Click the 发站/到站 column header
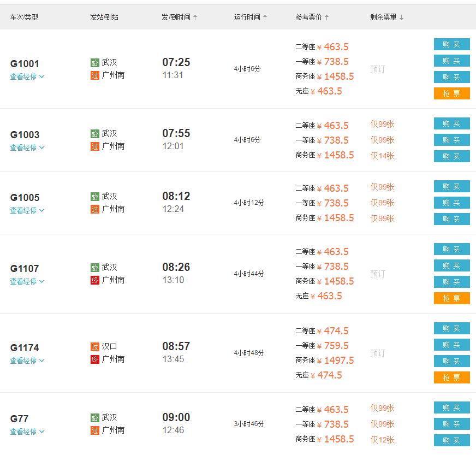 [104, 17]
